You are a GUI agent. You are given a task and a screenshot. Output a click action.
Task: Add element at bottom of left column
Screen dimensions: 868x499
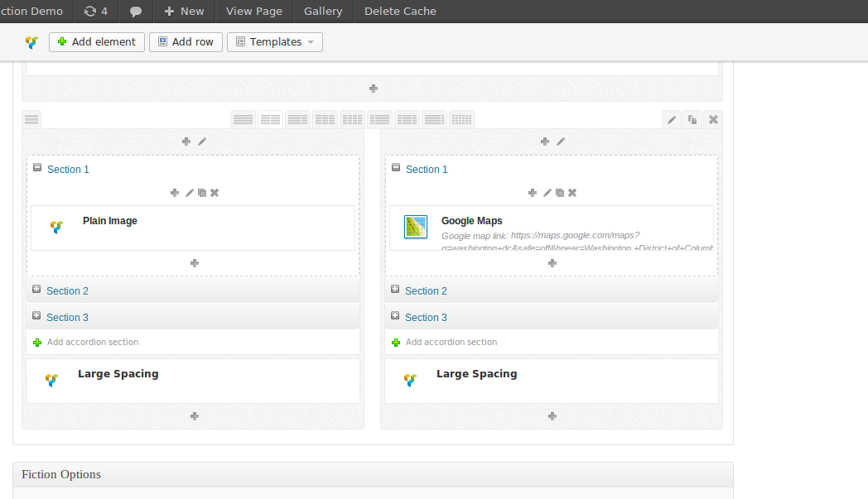pyautogui.click(x=195, y=416)
